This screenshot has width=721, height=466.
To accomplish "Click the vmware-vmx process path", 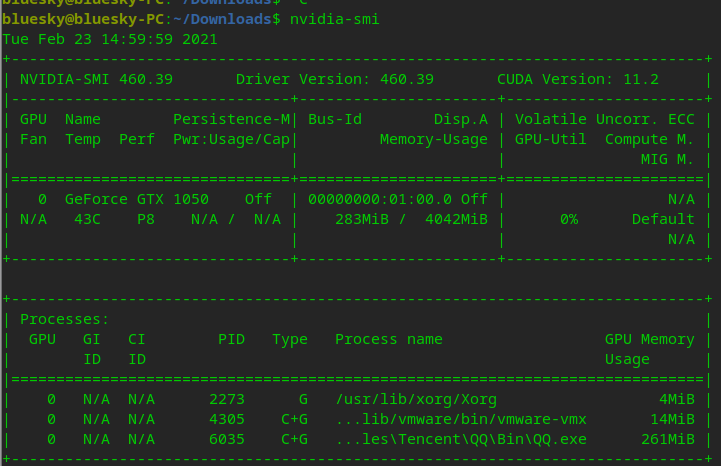I will (461, 419).
